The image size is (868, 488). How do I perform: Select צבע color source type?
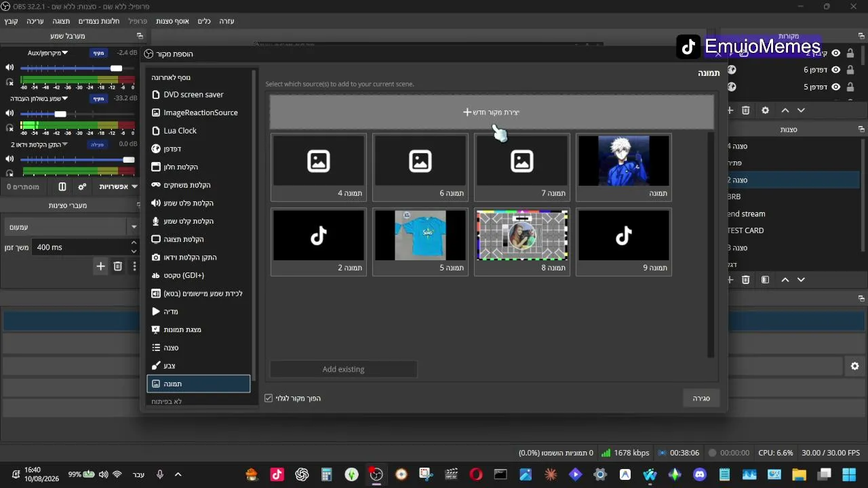point(199,366)
